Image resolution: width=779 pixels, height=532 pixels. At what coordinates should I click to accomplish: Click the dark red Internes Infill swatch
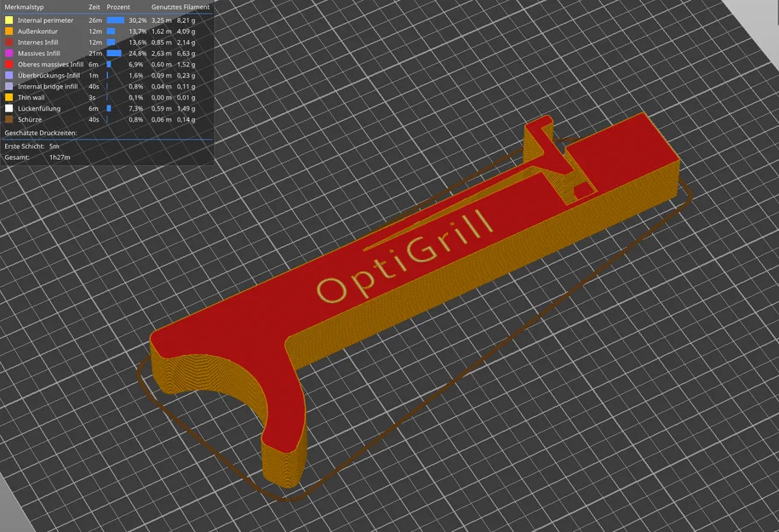[x=9, y=43]
